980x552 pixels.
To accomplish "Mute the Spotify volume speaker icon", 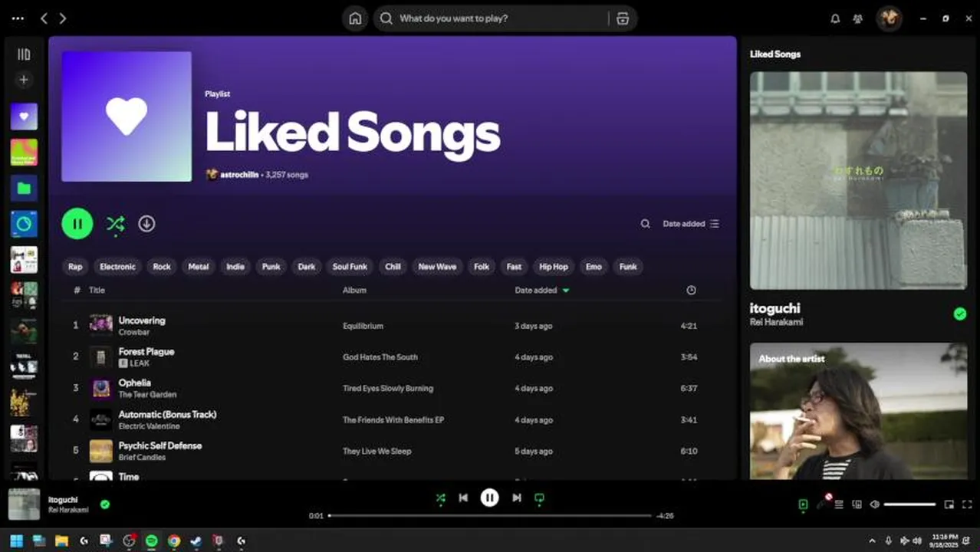I will [875, 504].
